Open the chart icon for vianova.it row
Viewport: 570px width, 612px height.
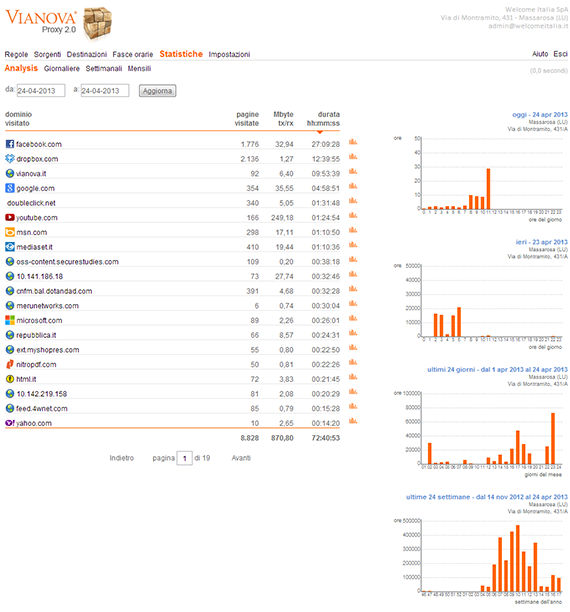pos(353,171)
